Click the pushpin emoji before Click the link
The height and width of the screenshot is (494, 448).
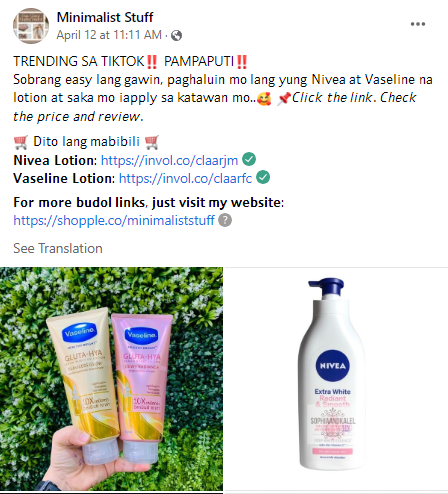coord(284,99)
